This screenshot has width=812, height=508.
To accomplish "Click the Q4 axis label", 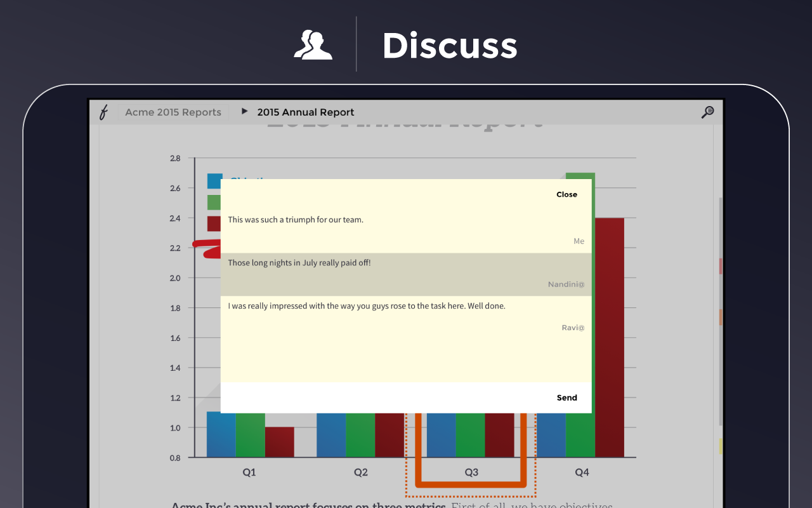I will point(582,472).
